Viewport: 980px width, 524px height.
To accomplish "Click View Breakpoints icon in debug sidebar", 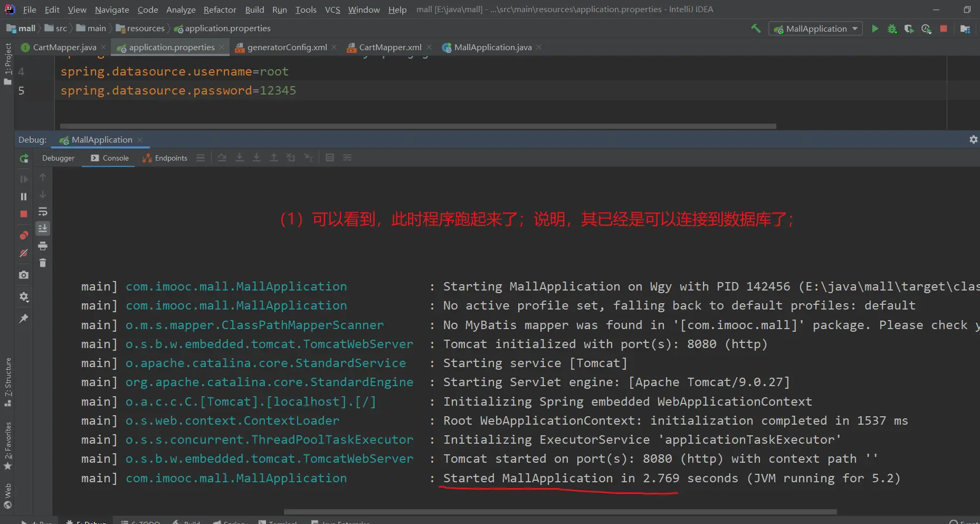I will 24,235.
